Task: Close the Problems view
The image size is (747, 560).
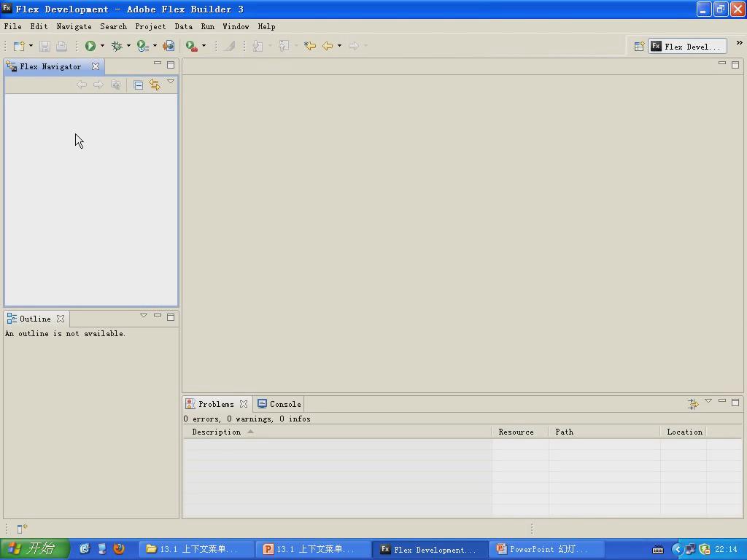Action: 244,404
